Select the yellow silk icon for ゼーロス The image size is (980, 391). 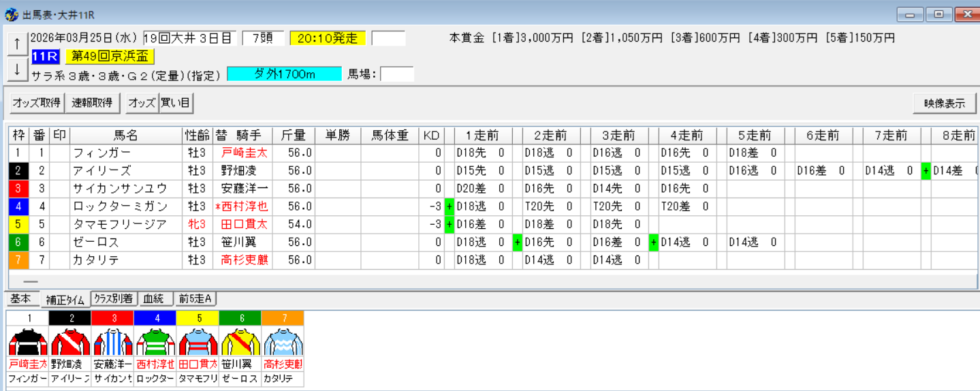pyautogui.click(x=239, y=341)
